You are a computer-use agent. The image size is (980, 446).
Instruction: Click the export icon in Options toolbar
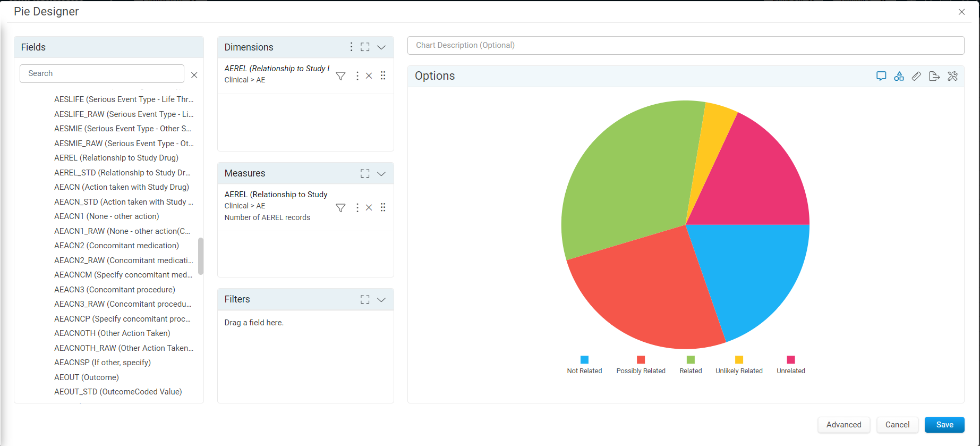934,76
